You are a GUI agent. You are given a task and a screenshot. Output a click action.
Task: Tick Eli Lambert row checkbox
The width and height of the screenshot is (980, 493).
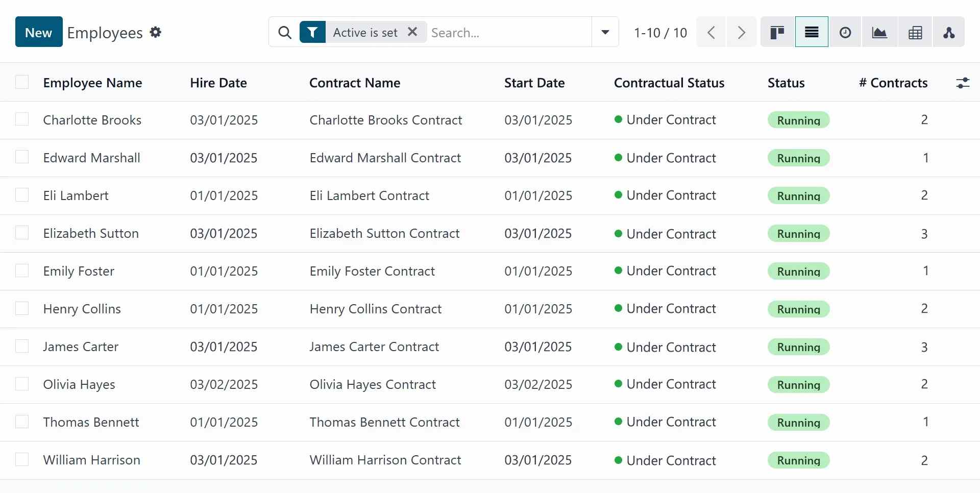[22, 195]
